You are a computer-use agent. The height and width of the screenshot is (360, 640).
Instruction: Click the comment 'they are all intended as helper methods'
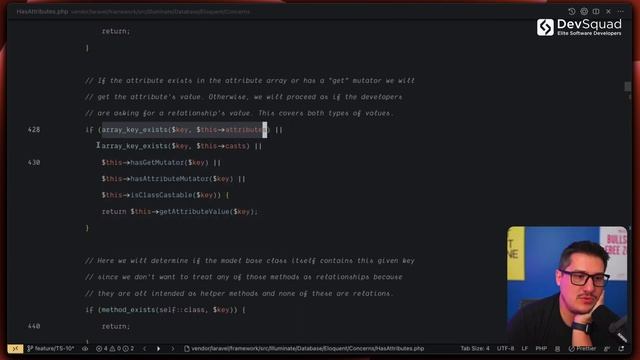(239, 293)
